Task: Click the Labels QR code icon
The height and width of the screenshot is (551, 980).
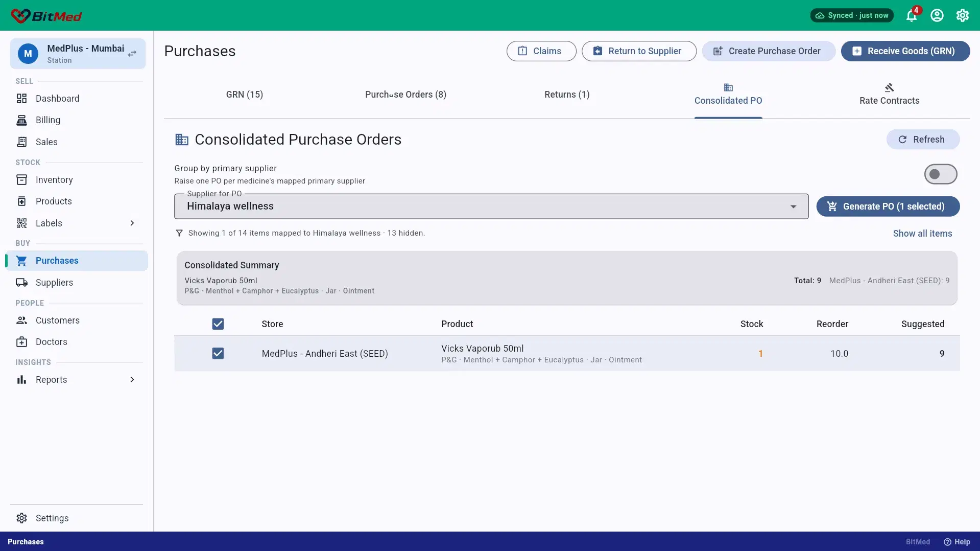Action: click(21, 223)
